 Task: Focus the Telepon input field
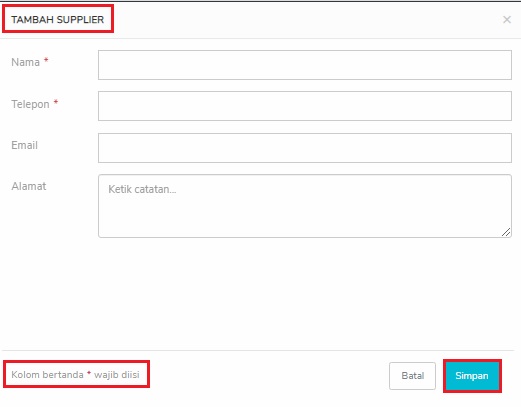(x=305, y=106)
